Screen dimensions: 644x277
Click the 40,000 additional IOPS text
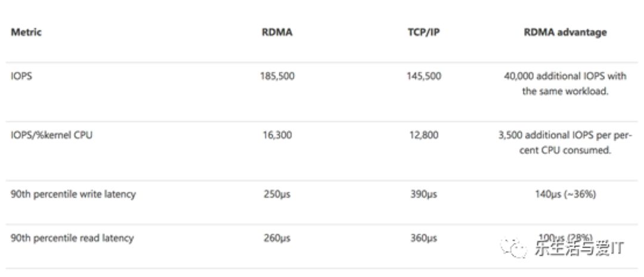click(x=565, y=84)
